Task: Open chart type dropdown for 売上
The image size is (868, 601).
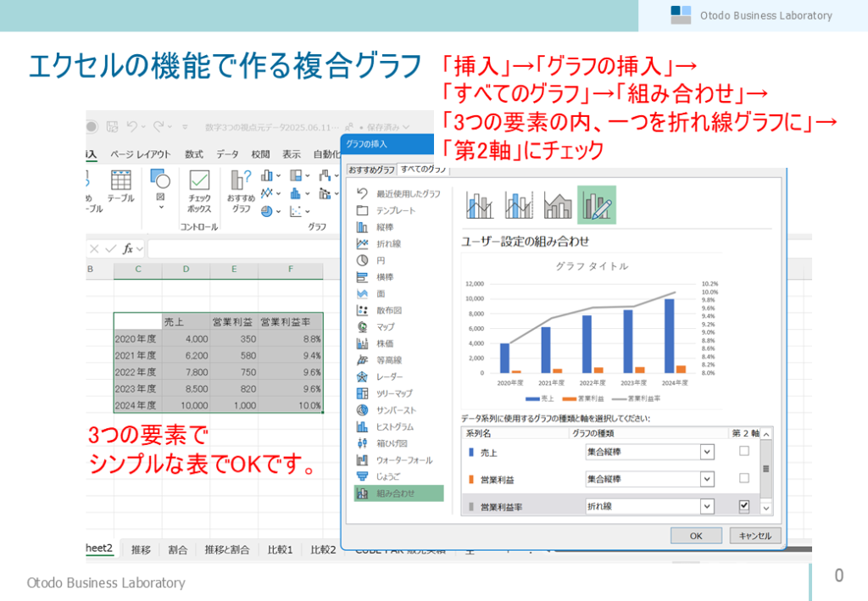Action: [707, 453]
